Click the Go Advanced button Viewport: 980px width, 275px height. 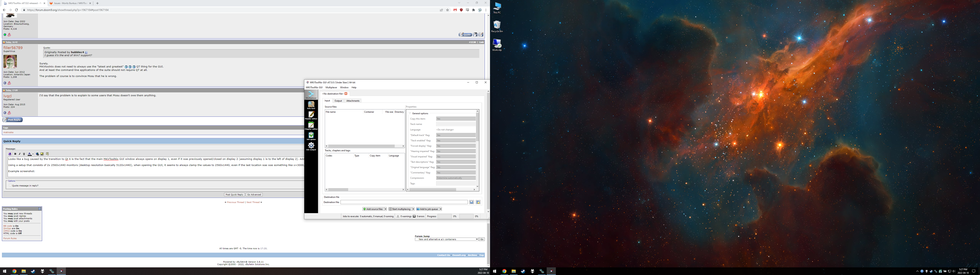click(254, 194)
